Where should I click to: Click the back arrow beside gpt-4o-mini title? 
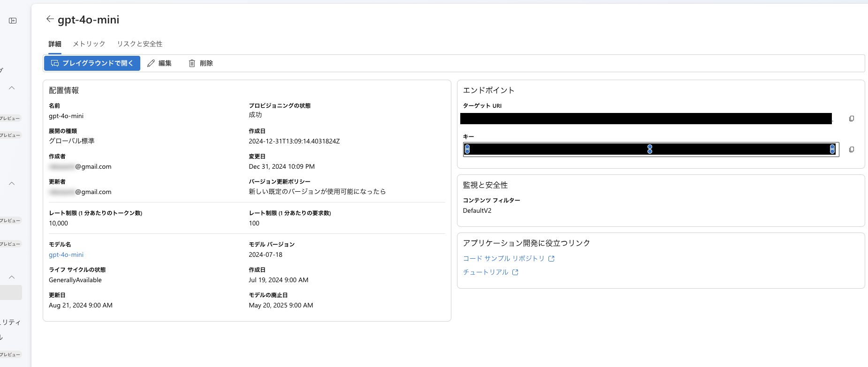click(x=50, y=19)
